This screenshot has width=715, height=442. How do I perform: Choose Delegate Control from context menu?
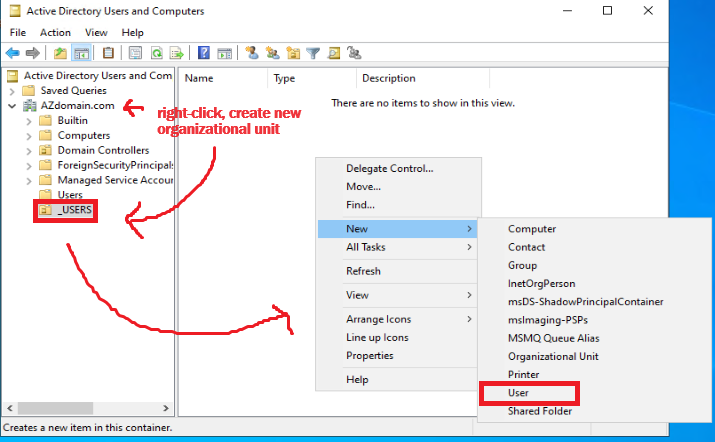pyautogui.click(x=397, y=168)
